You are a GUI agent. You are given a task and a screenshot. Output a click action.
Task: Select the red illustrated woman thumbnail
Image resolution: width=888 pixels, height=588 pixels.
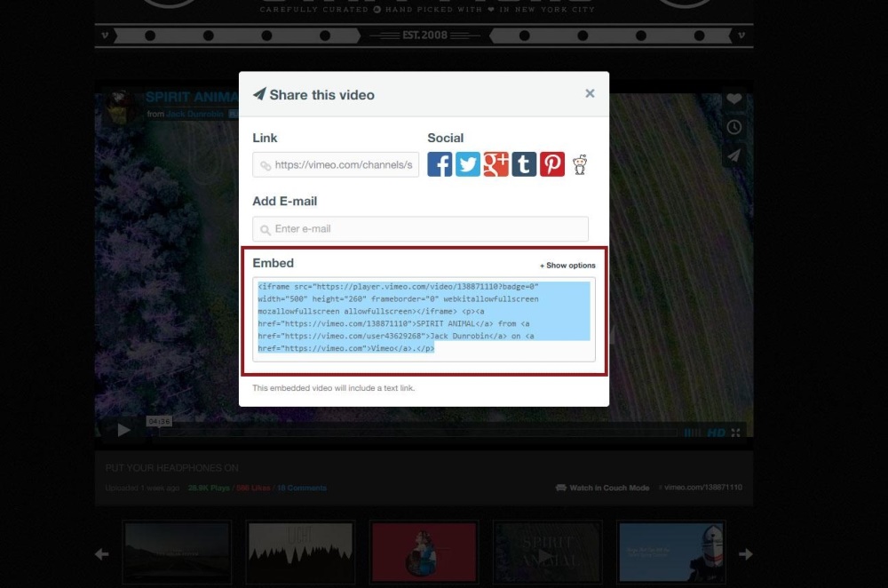(x=424, y=552)
